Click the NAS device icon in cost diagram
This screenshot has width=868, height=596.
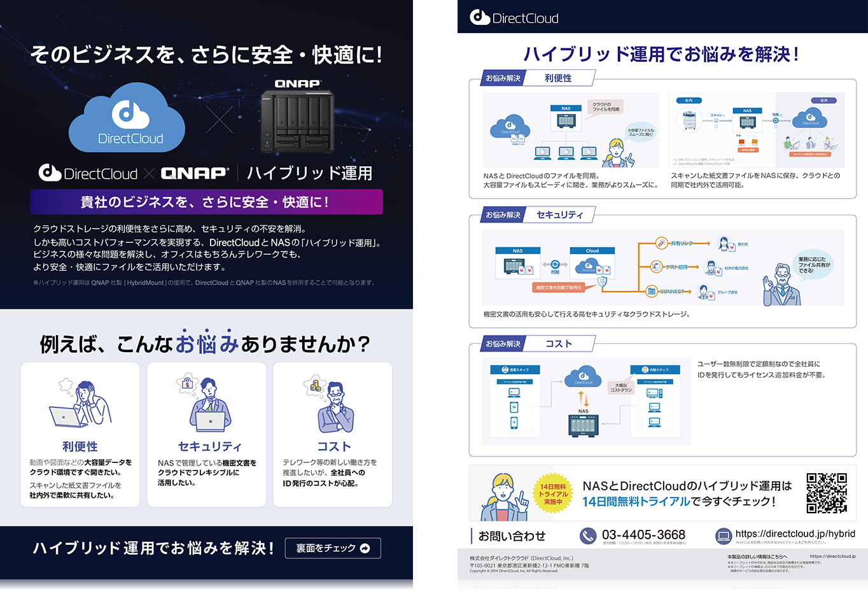point(583,425)
